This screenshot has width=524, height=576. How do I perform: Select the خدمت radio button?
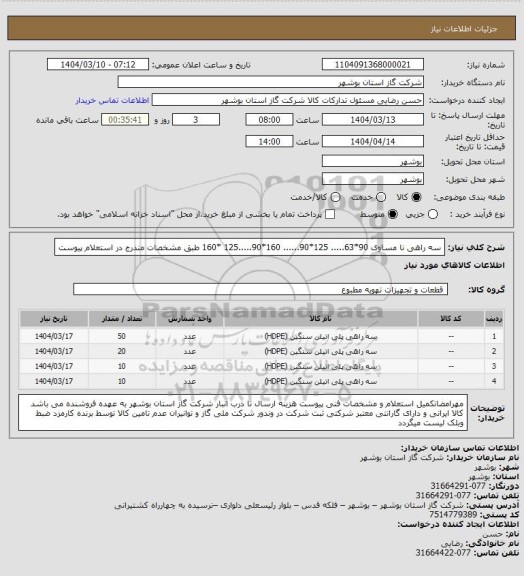tap(381, 197)
